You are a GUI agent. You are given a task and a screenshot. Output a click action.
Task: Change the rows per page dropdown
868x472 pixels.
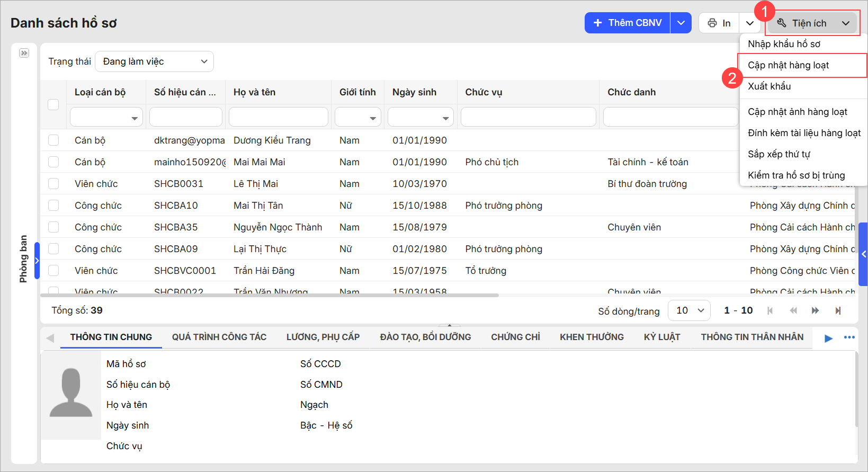click(x=690, y=310)
